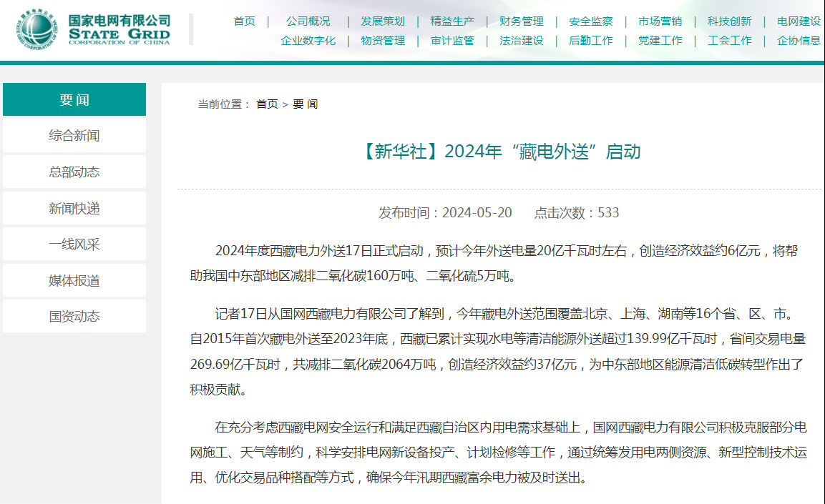Viewport: 825px width, 504px height.
Task: Click 首页 breadcrumb link
Action: [267, 104]
